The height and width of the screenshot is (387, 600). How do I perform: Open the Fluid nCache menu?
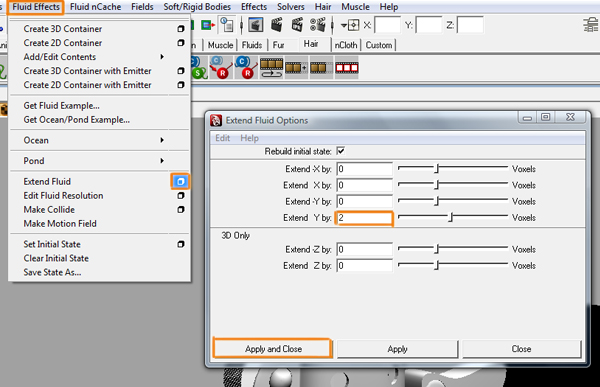click(95, 7)
